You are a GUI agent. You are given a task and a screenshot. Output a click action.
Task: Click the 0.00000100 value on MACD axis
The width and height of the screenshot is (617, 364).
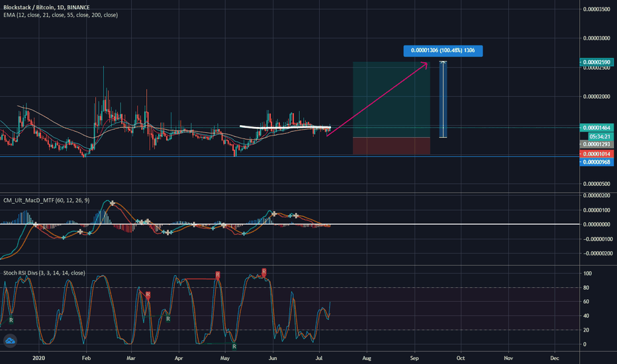(x=596, y=210)
